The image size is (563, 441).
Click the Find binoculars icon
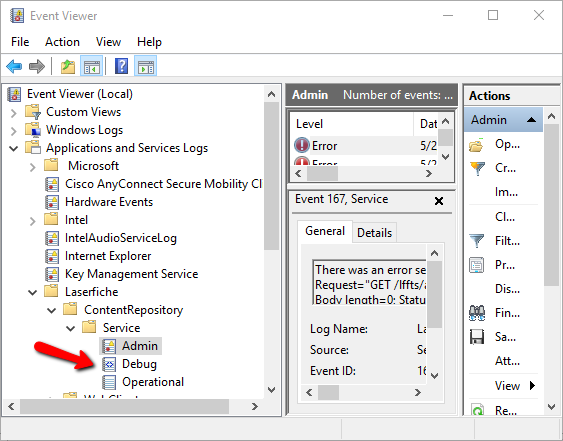point(477,313)
